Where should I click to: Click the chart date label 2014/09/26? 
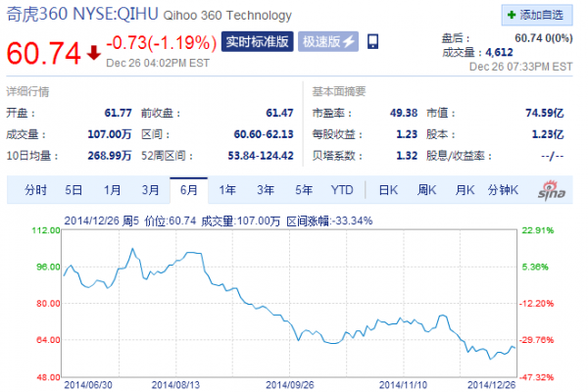289,385
